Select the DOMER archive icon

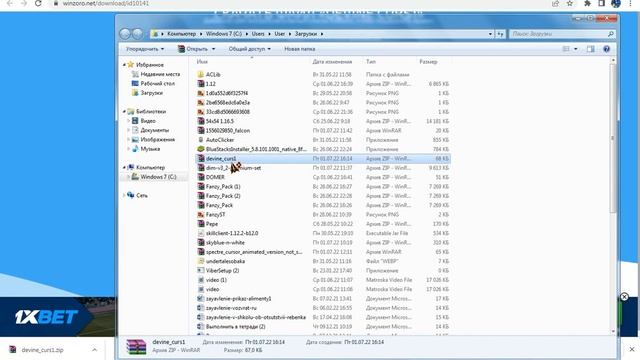click(200, 177)
